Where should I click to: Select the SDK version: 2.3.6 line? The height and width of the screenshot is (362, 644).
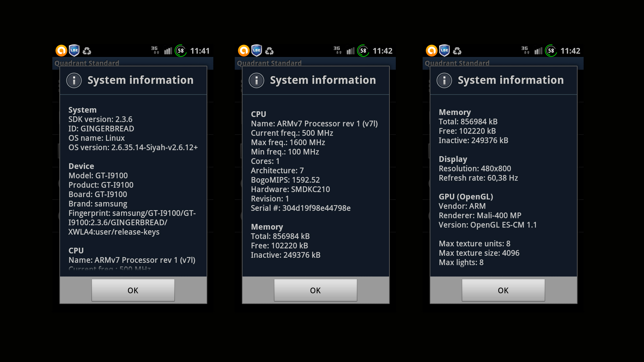tap(100, 119)
